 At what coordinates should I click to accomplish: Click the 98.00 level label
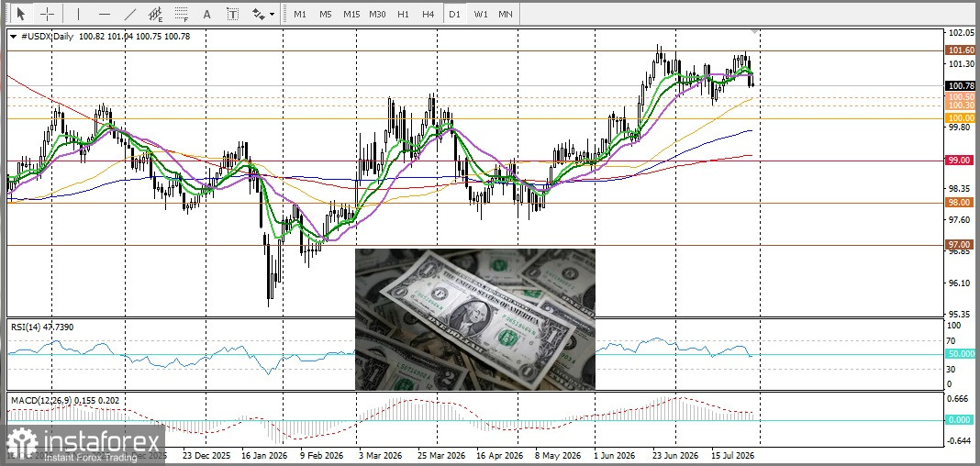[962, 203]
